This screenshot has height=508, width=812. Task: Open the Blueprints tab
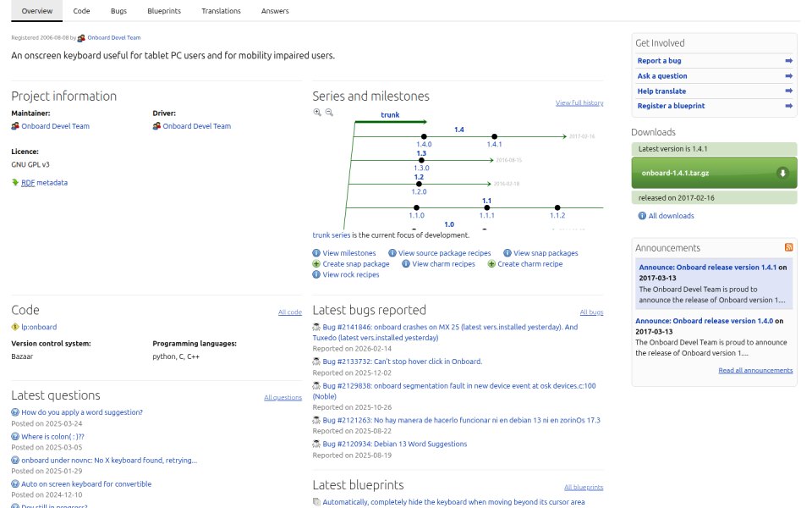(164, 11)
